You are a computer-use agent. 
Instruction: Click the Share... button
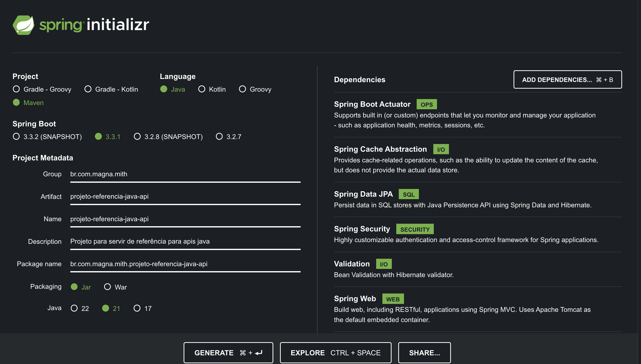(x=424, y=353)
